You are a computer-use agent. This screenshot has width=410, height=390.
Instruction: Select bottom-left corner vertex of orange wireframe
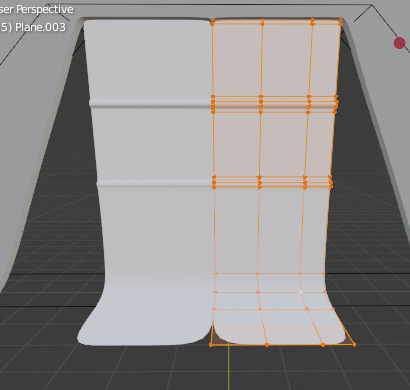(x=211, y=345)
